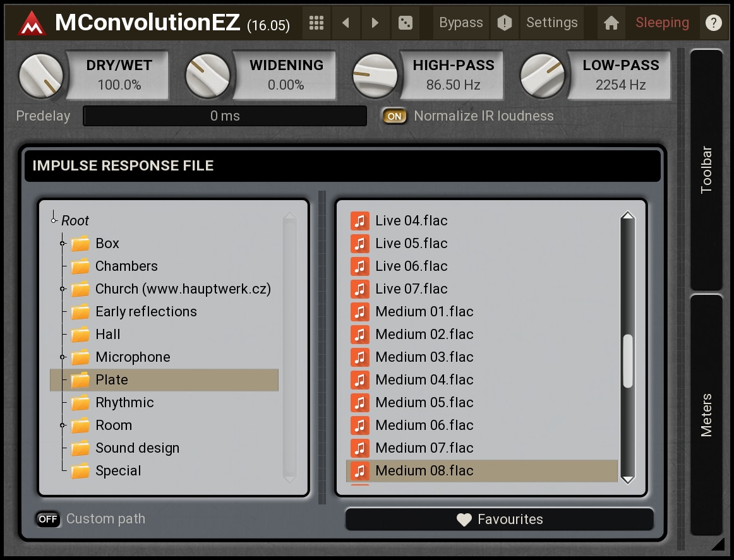This screenshot has width=734, height=560.
Task: Open help question mark icon
Action: [x=713, y=23]
